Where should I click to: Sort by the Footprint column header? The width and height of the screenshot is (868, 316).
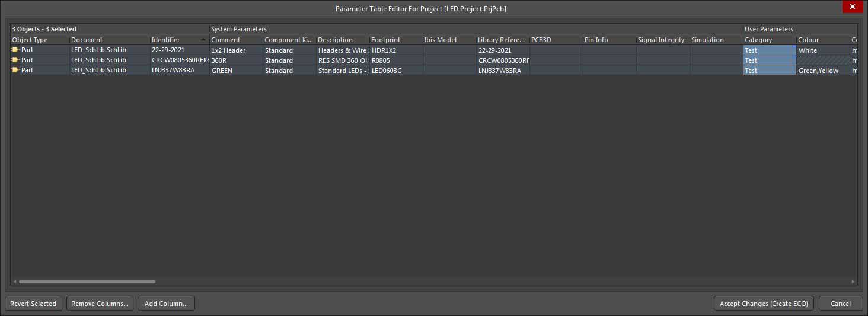point(395,40)
